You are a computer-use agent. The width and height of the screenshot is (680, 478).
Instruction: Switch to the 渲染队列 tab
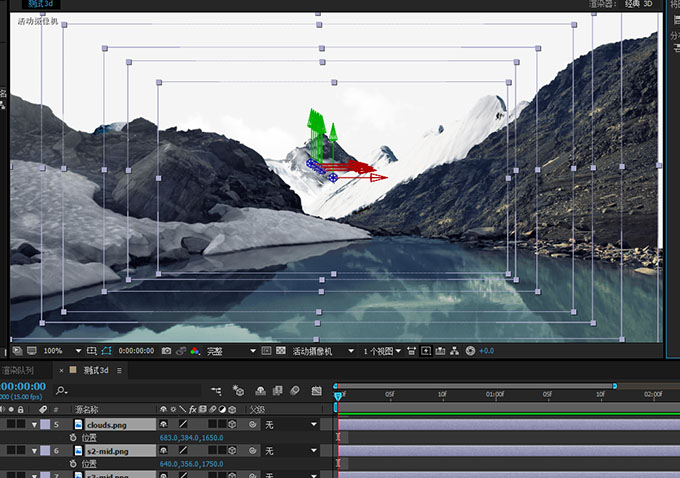coord(18,370)
